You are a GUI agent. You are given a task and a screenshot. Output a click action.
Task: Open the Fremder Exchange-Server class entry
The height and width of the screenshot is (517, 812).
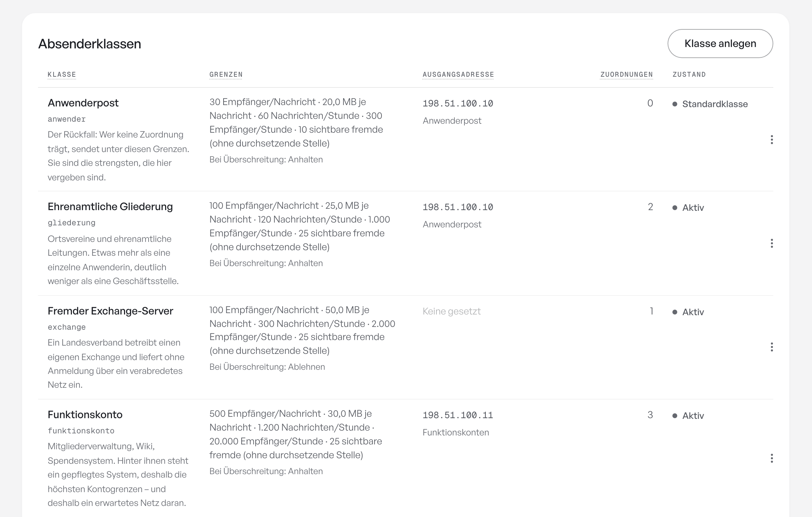[110, 311]
